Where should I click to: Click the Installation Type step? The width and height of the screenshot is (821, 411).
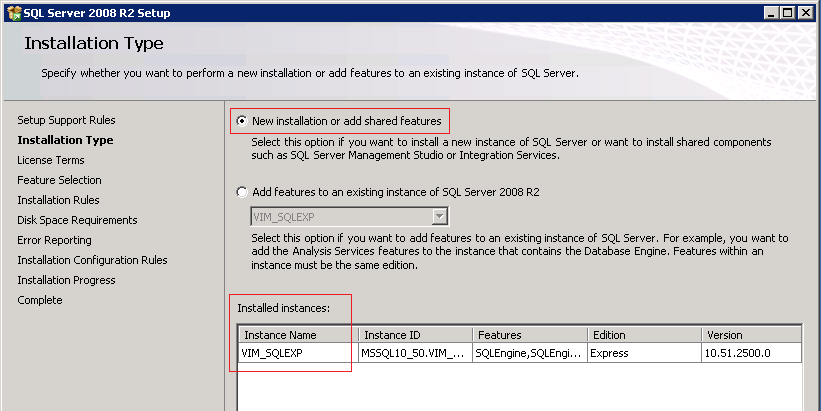65,140
